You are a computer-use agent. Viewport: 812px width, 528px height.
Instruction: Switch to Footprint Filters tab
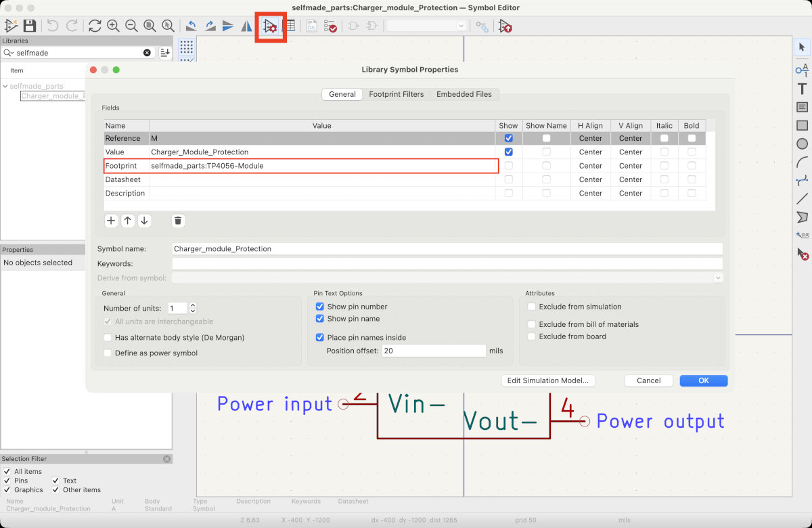[396, 94]
